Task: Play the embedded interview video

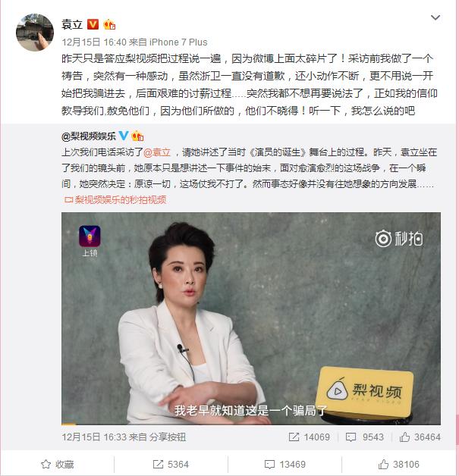Action: 251,318
